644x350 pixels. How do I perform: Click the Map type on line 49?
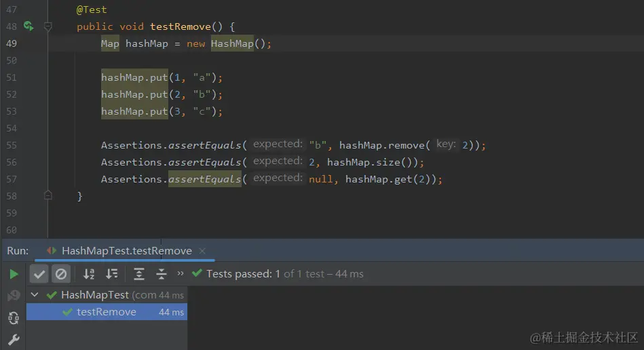(110, 43)
